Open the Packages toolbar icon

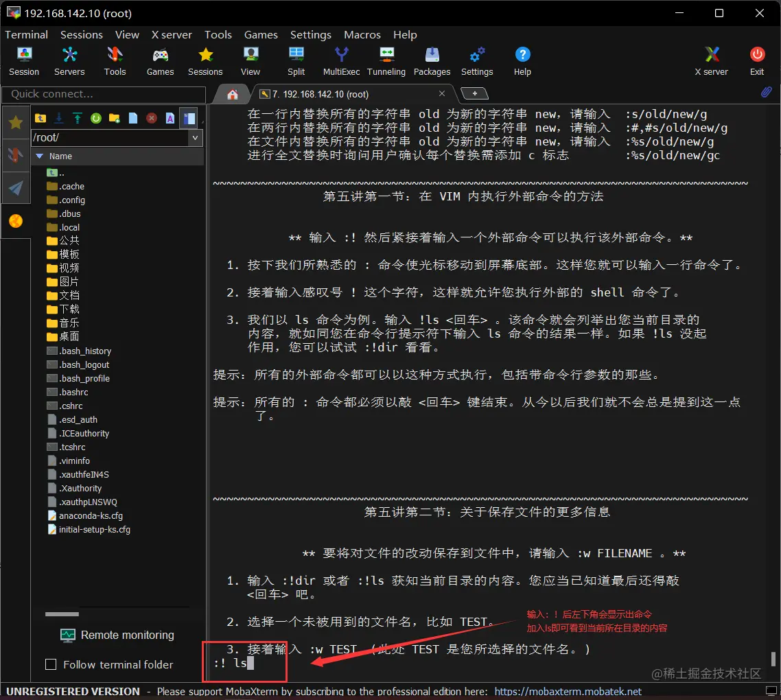[432, 61]
